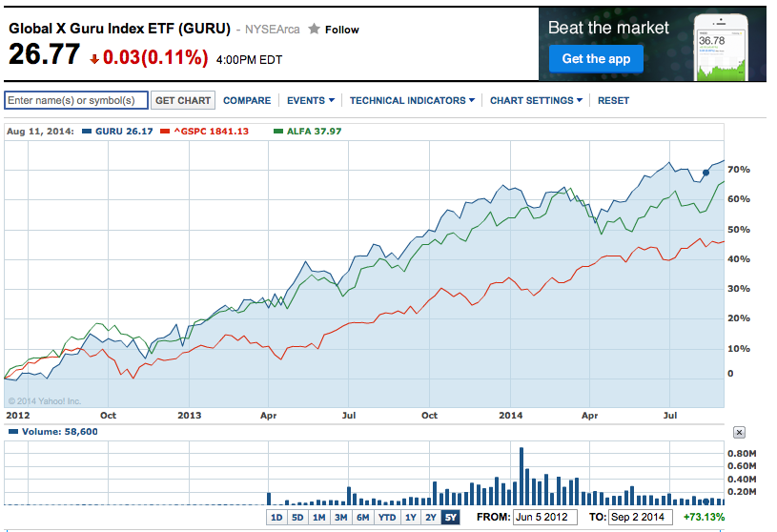Click the Compare menu item
This screenshot has height=532, width=777.
point(247,100)
